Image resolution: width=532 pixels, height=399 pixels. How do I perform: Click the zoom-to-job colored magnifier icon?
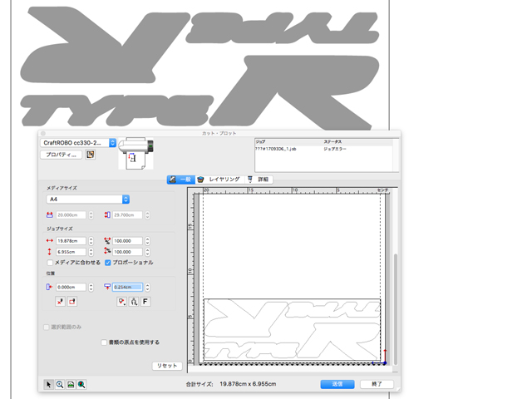tap(81, 384)
